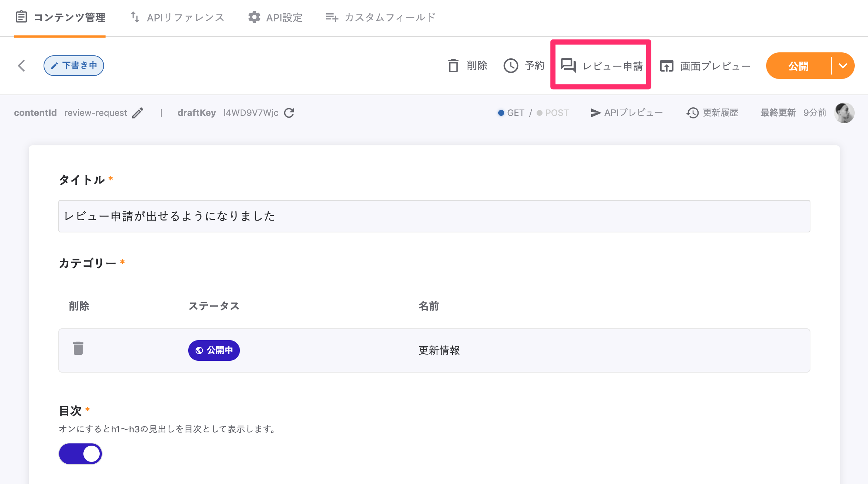View 更新履歴 update history
Viewport: 868px width, 484px height.
[712, 113]
